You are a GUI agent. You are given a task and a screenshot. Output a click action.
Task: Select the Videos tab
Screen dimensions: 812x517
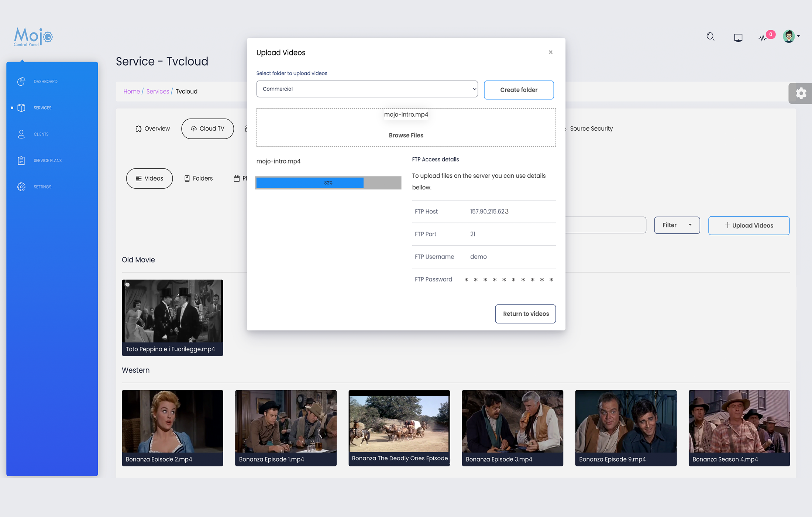(149, 178)
